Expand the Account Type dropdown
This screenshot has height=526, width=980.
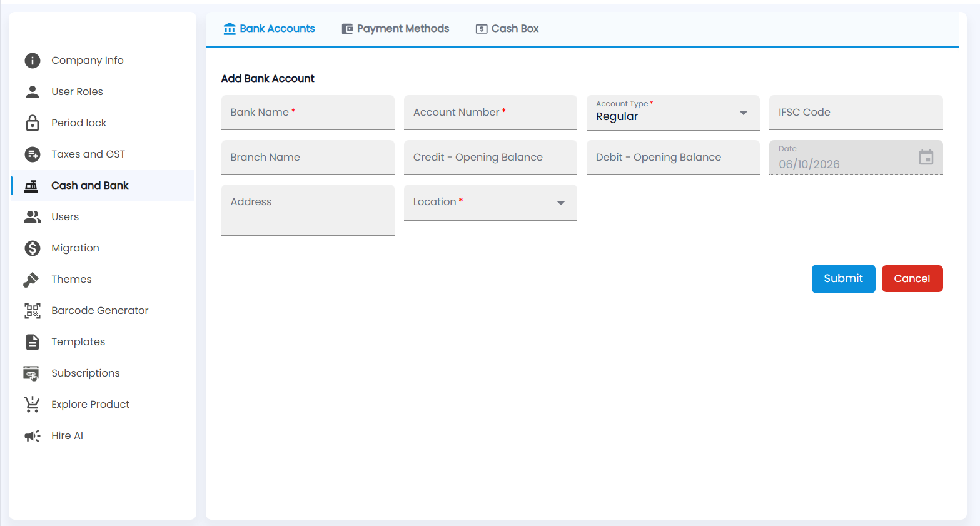(744, 113)
